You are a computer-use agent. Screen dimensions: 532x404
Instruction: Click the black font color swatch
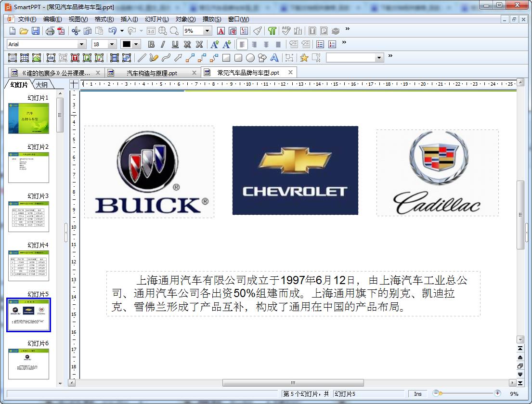coord(127,44)
